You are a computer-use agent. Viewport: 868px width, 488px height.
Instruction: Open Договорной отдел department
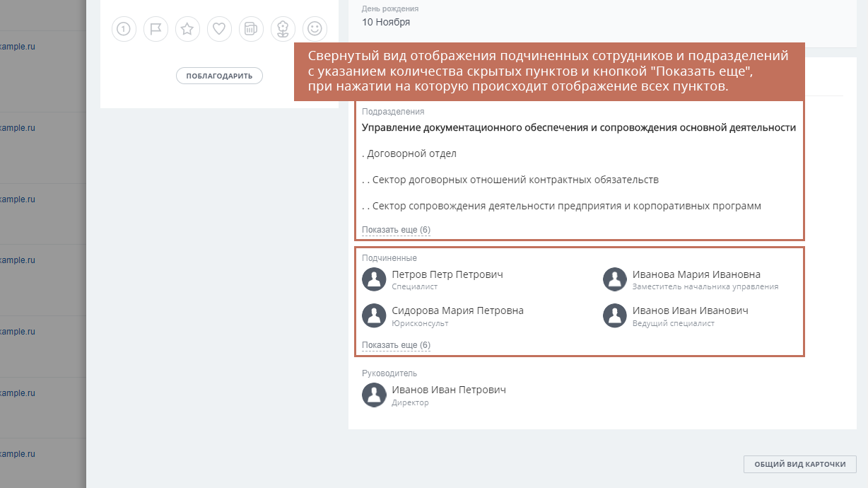(x=409, y=153)
